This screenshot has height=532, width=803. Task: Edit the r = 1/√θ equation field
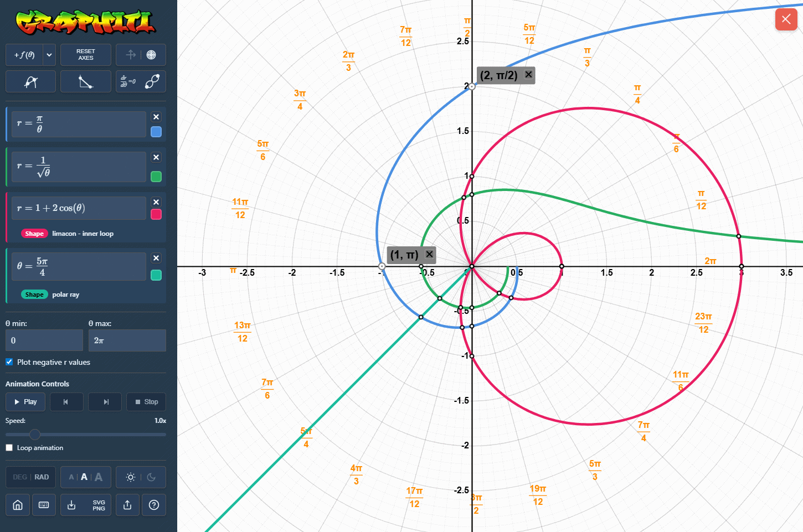click(79, 167)
